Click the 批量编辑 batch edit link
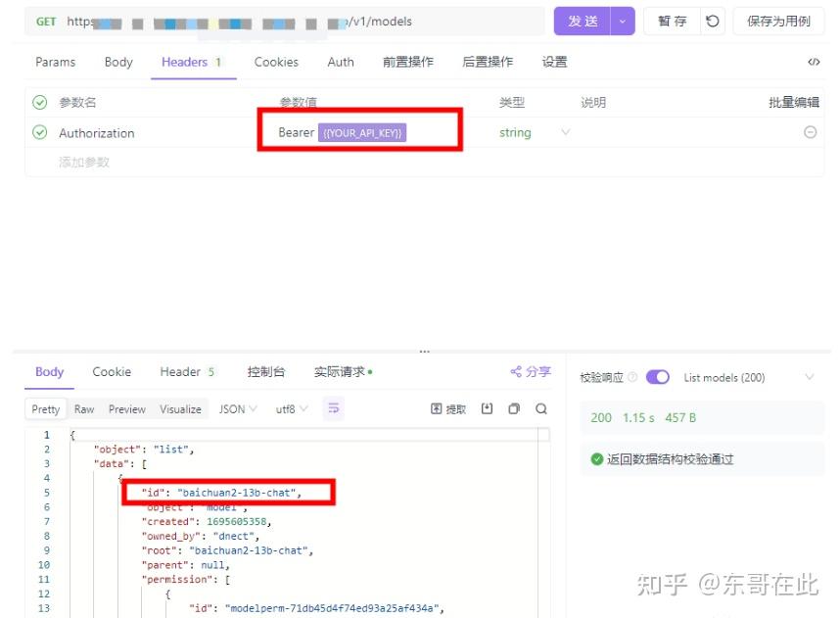 tap(794, 102)
